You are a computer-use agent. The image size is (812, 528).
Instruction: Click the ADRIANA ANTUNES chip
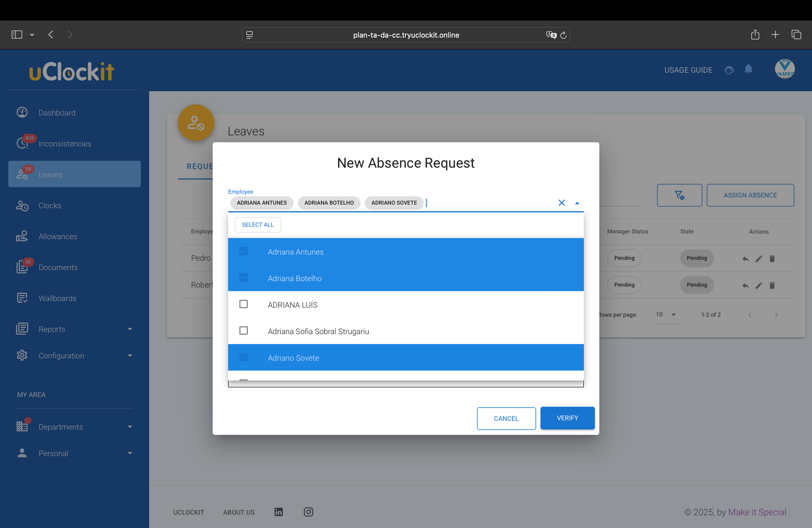[262, 203]
